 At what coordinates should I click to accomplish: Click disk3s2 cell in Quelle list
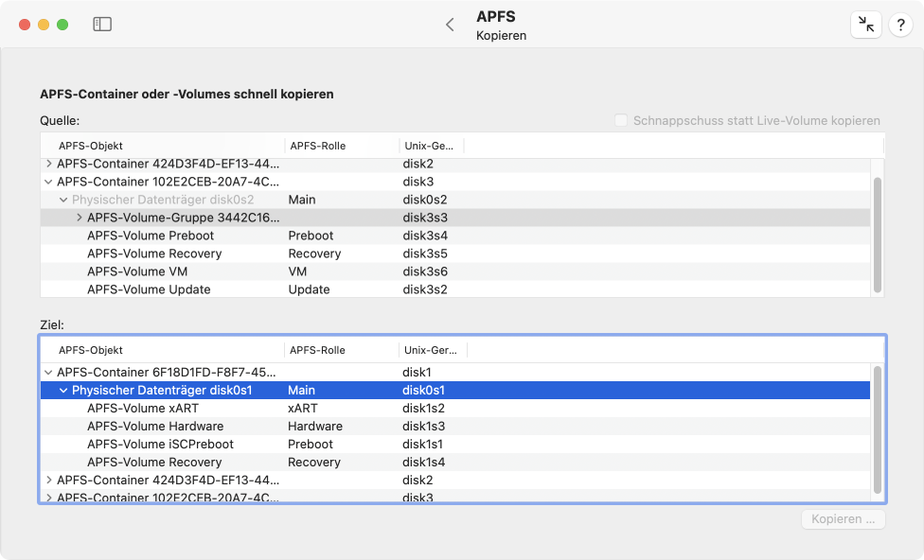click(x=425, y=289)
